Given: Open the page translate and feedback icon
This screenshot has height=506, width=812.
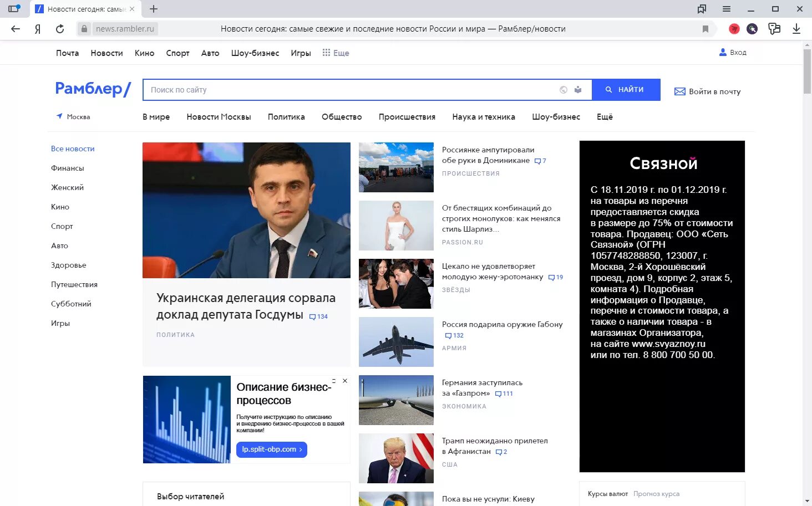Looking at the screenshot, I should pos(774,29).
